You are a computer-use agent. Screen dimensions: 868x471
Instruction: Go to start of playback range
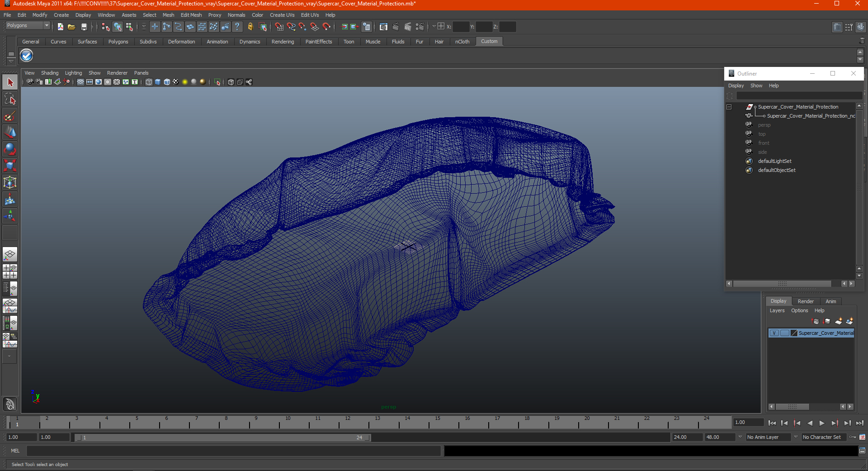(772, 423)
